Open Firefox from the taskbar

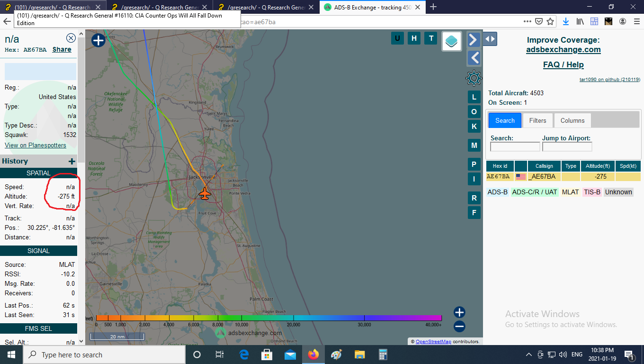coord(313,355)
